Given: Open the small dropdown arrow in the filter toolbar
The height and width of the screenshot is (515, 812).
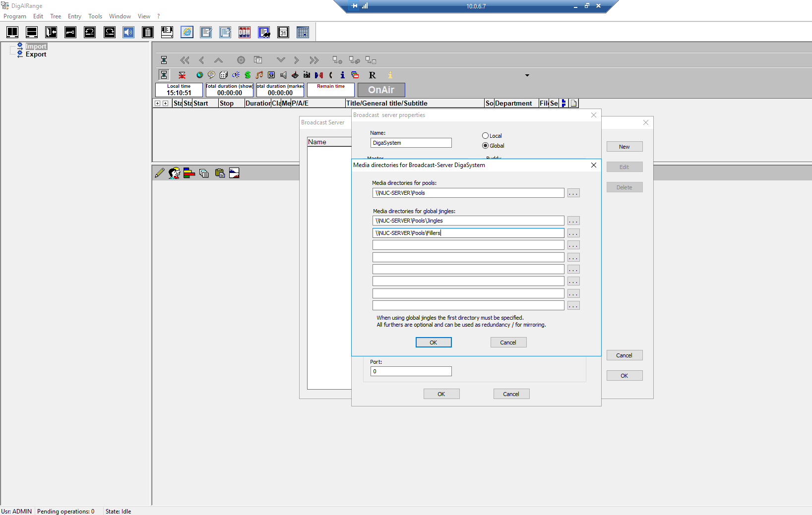Looking at the screenshot, I should [x=527, y=75].
